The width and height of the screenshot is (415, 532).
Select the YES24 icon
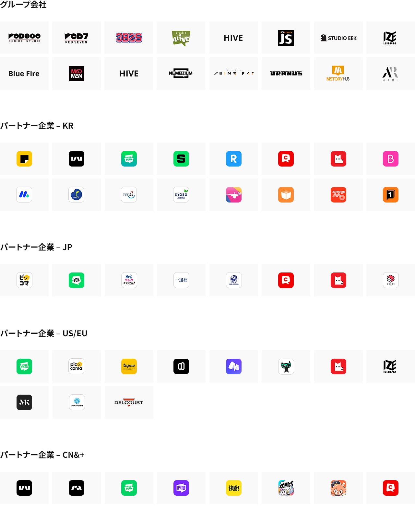point(129,195)
